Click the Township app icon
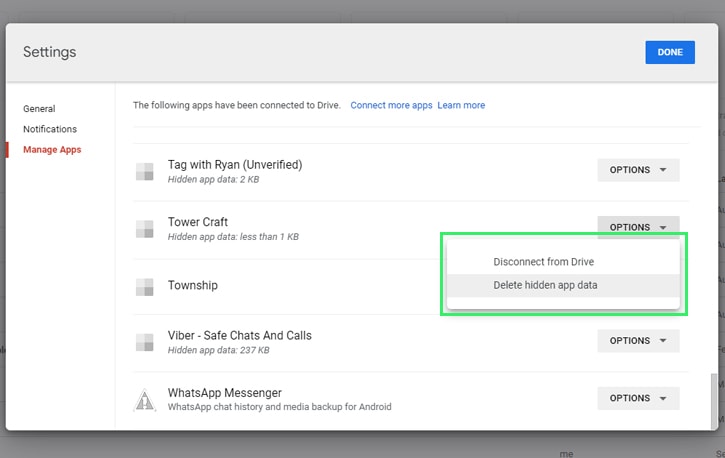 pyautogui.click(x=144, y=287)
